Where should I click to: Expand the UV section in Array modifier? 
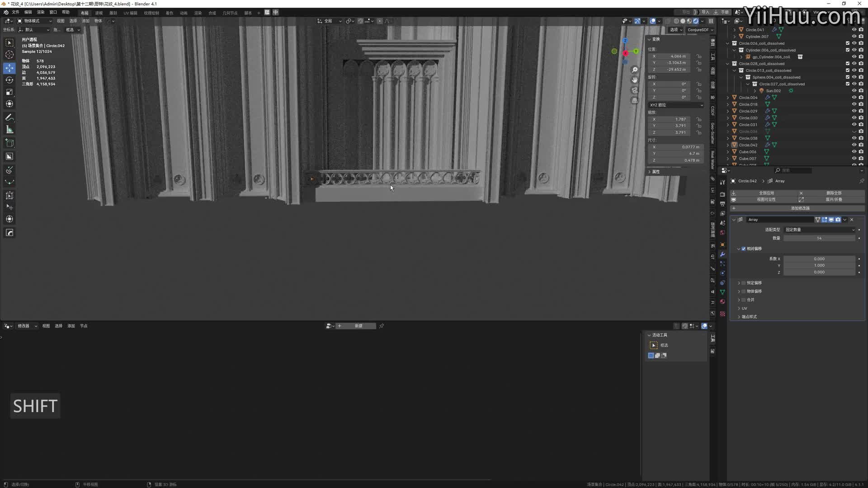[739, 308]
